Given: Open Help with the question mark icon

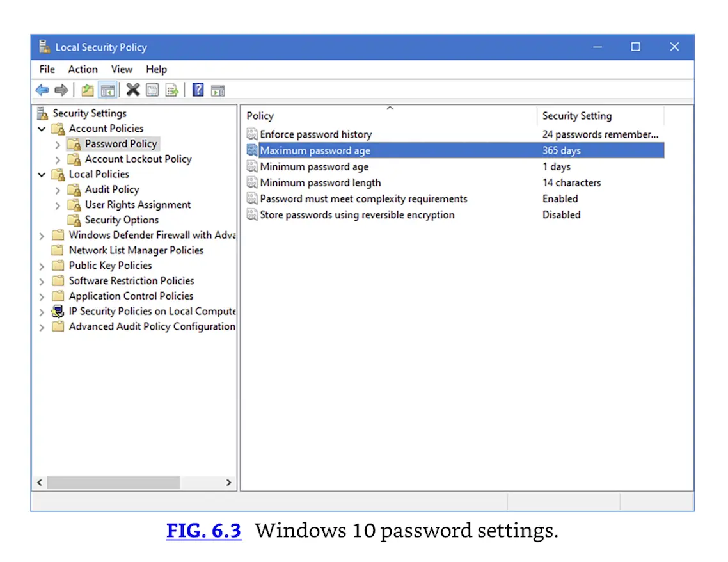Looking at the screenshot, I should click(x=198, y=90).
